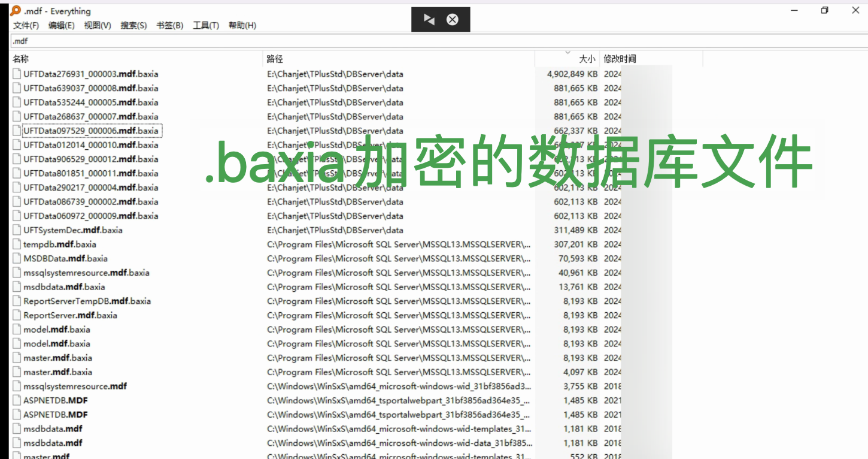Click the 70,593 KB size cell

(578, 259)
